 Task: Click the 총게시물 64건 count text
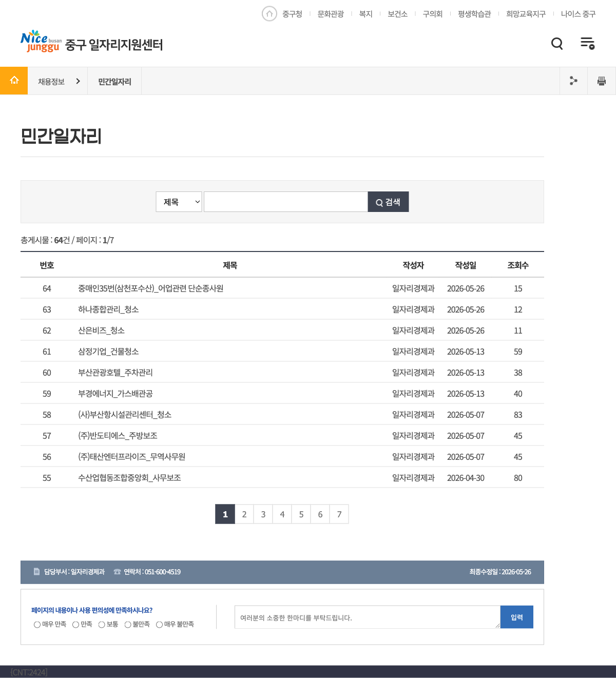click(45, 240)
